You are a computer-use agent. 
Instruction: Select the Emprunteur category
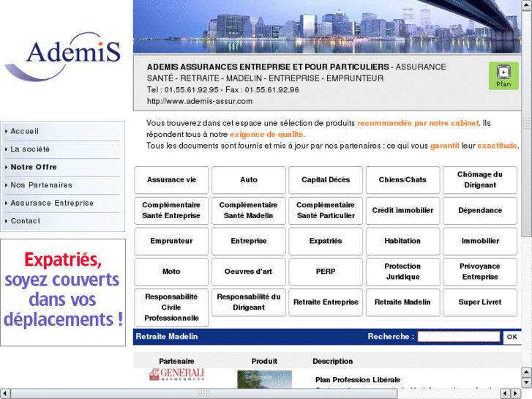171,241
